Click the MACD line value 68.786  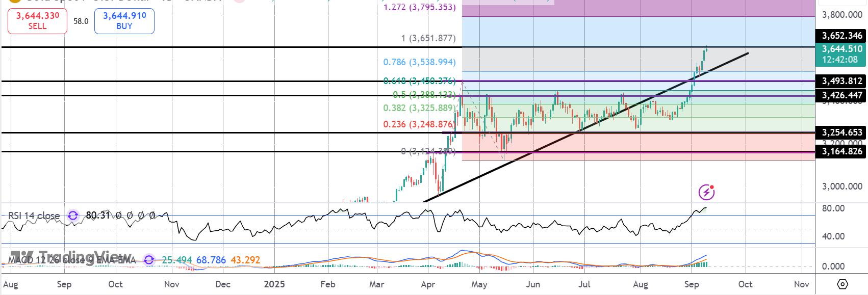(211, 260)
